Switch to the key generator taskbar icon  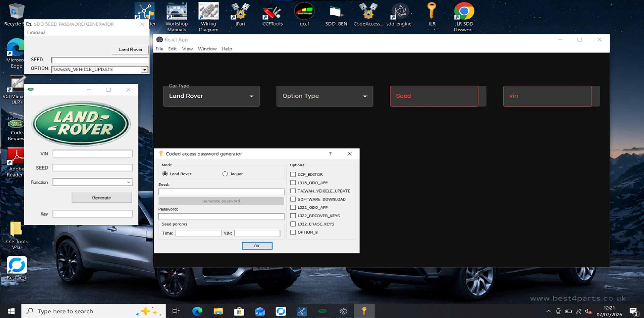[364, 311]
